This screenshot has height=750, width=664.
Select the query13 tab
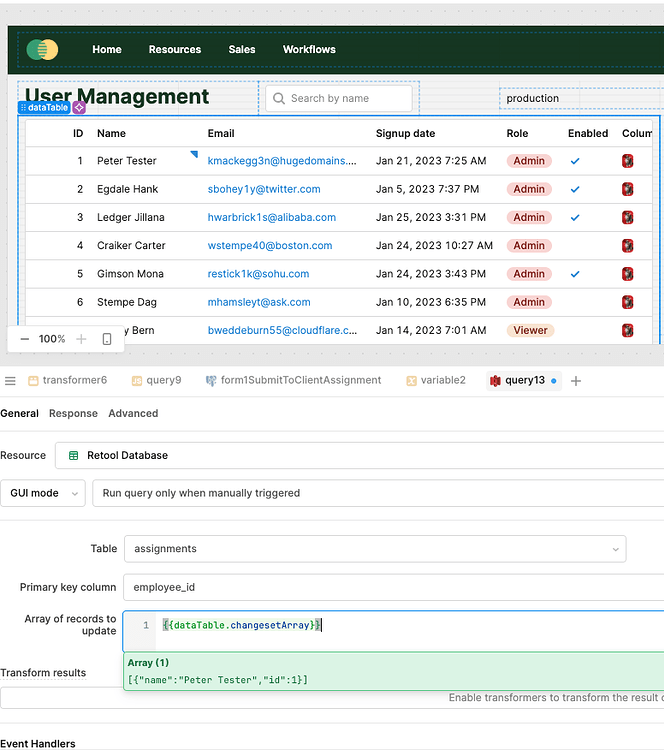[523, 380]
